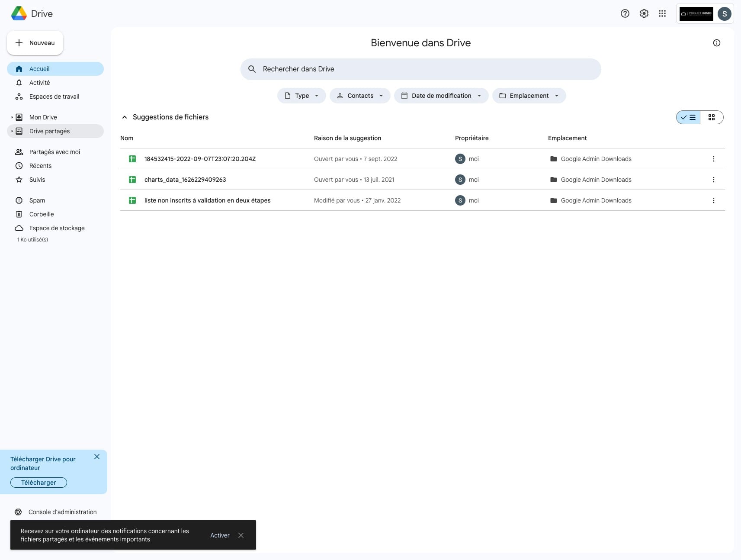Open the Google apps grid launcher
Image resolution: width=741 pixels, height=560 pixels.
(x=662, y=13)
